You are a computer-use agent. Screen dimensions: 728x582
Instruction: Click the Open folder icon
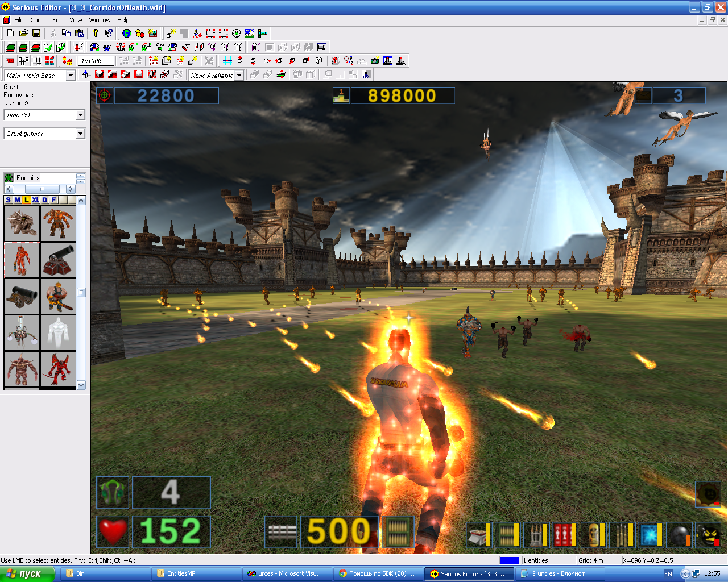pyautogui.click(x=23, y=33)
